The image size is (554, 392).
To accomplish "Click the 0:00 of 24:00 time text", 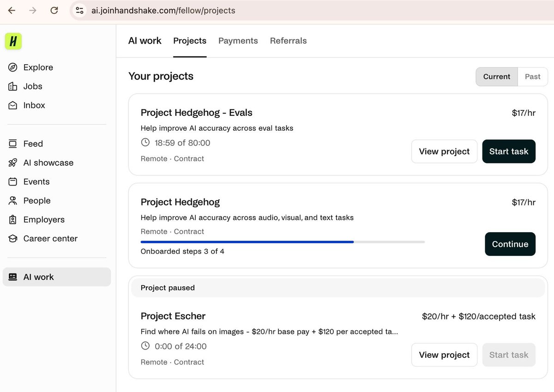I will [x=181, y=346].
